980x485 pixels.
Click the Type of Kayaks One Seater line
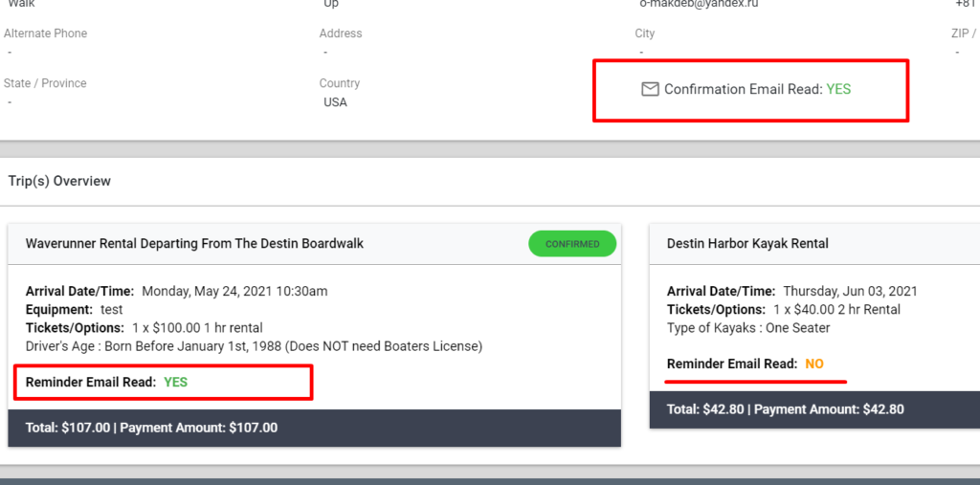(748, 328)
